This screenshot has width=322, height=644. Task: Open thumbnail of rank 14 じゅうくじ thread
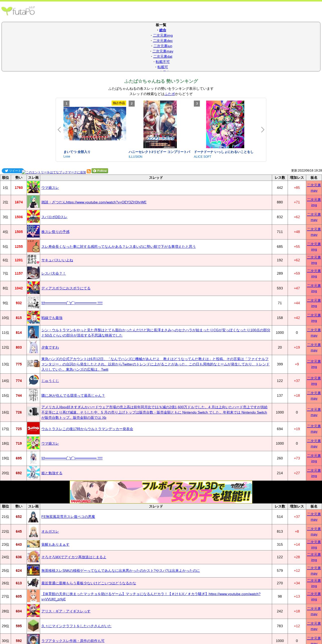[33, 381]
